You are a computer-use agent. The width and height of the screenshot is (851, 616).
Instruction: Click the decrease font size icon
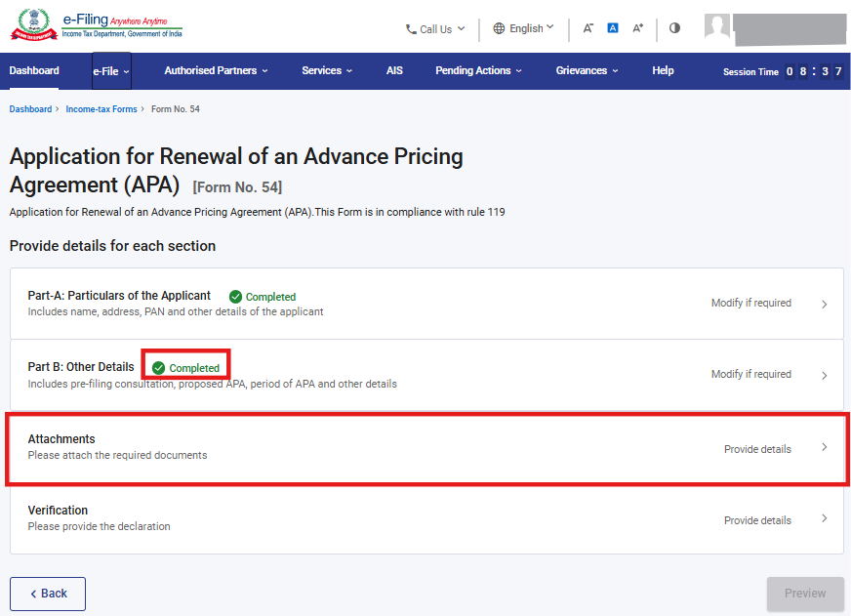click(x=588, y=28)
